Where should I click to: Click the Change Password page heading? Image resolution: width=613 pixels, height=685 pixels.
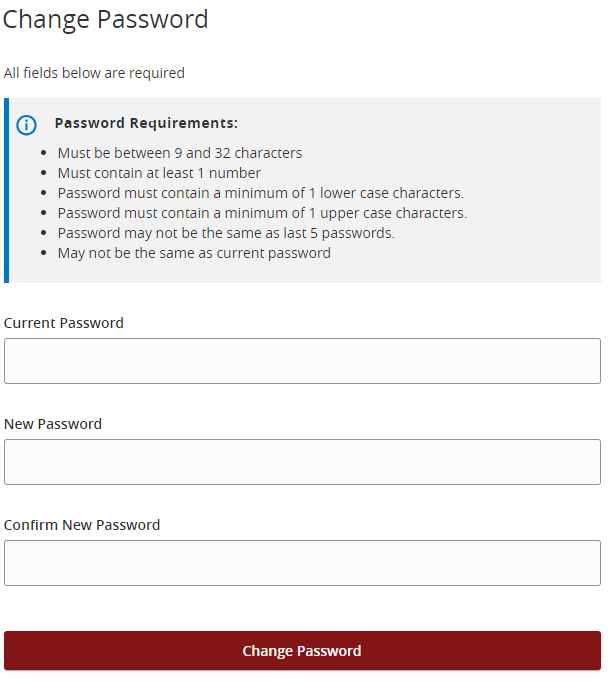(105, 20)
